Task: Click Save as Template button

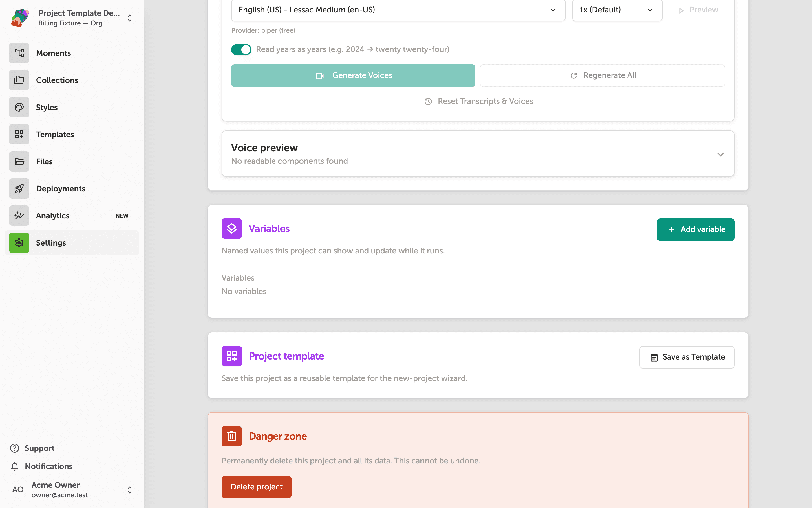Action: coord(687,357)
